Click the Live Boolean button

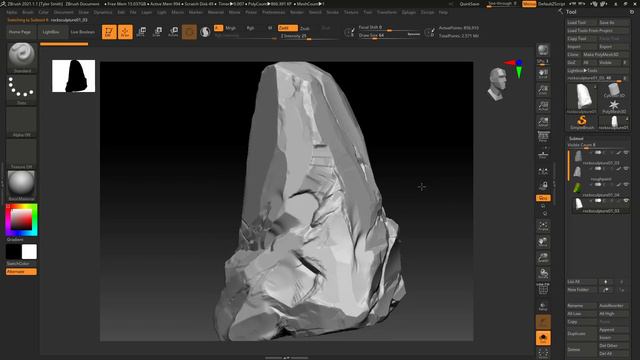[82, 32]
